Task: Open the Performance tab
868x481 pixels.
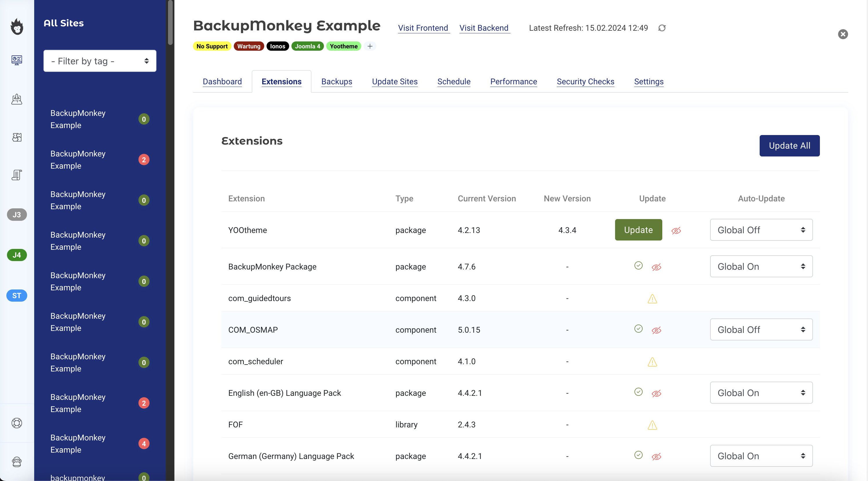Action: (513, 82)
